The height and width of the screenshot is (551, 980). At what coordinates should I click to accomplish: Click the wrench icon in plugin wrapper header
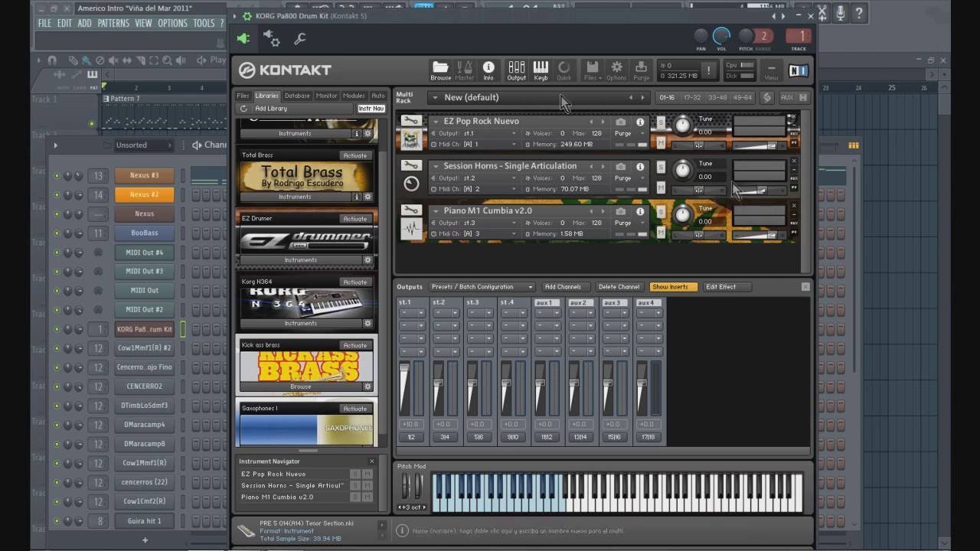coord(300,38)
